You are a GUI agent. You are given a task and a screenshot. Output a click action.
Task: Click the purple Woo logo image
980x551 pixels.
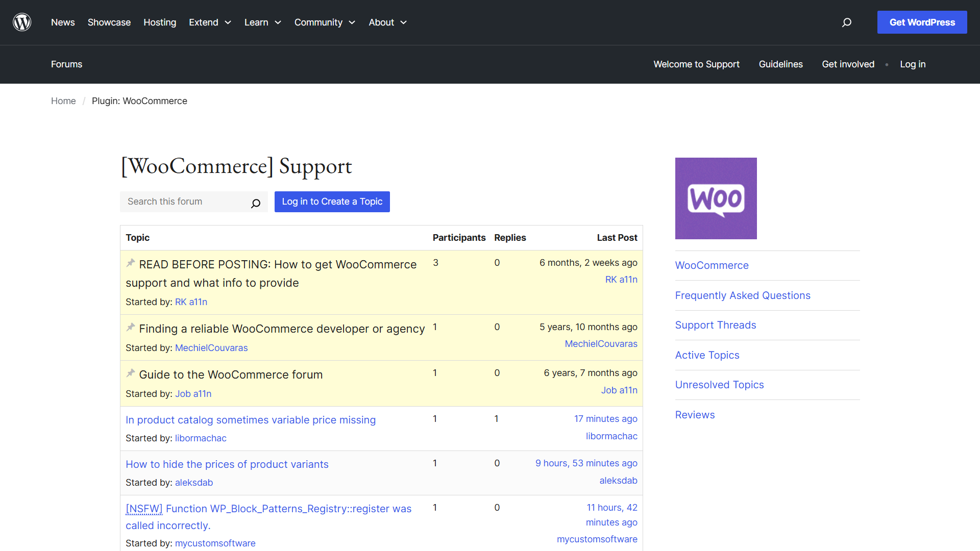point(716,198)
